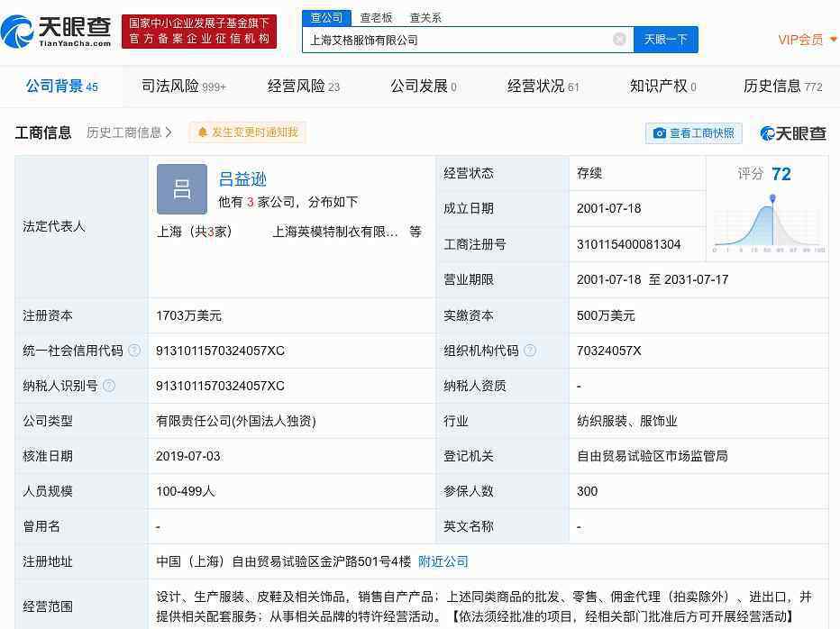The height and width of the screenshot is (629, 840).
Task: Open the 历史信息 tab
Action: [782, 87]
